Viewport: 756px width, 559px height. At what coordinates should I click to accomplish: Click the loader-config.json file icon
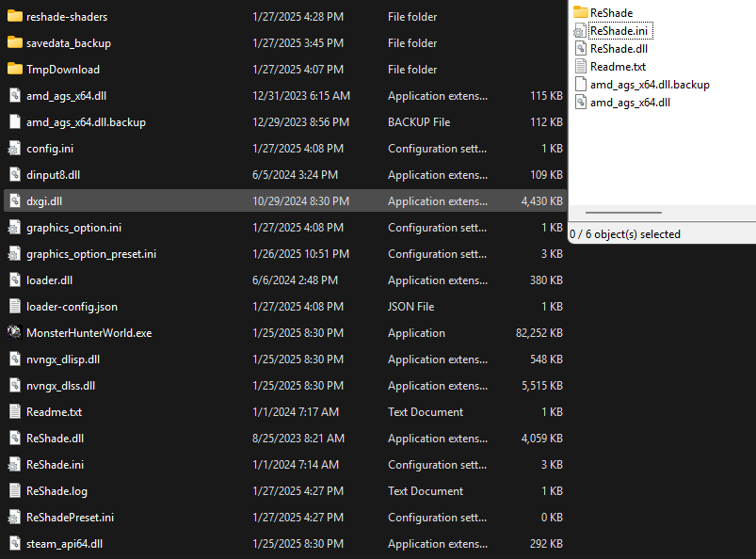[x=14, y=307]
